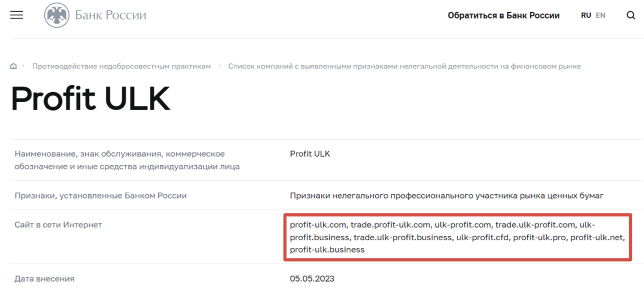Open "Обратиться в Банк России" link
The height and width of the screenshot is (288, 644).
tap(503, 15)
